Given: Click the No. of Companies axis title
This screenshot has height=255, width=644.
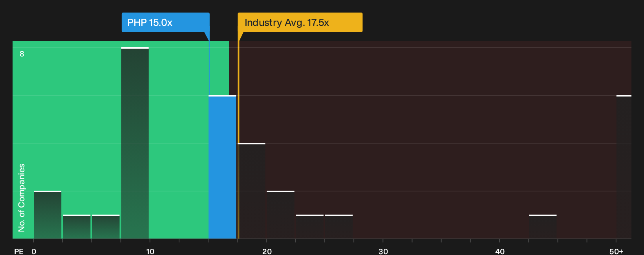Looking at the screenshot, I should 22,198.
